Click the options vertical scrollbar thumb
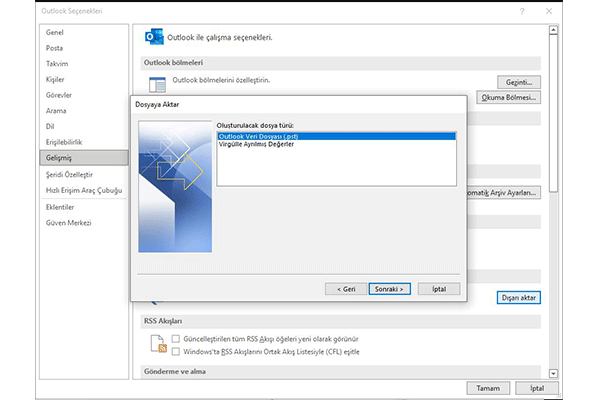This screenshot has width=600, height=400. [553, 113]
